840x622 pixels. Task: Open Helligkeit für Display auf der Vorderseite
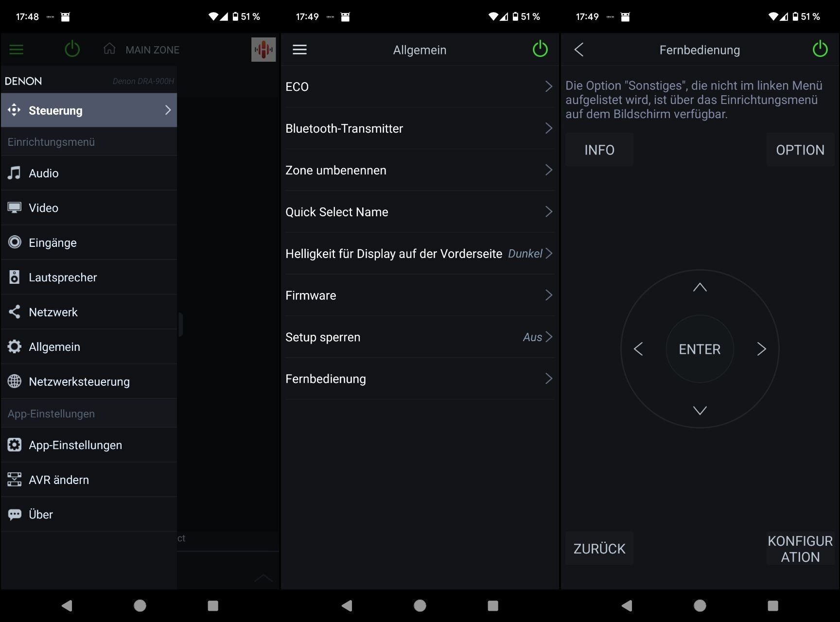(420, 254)
